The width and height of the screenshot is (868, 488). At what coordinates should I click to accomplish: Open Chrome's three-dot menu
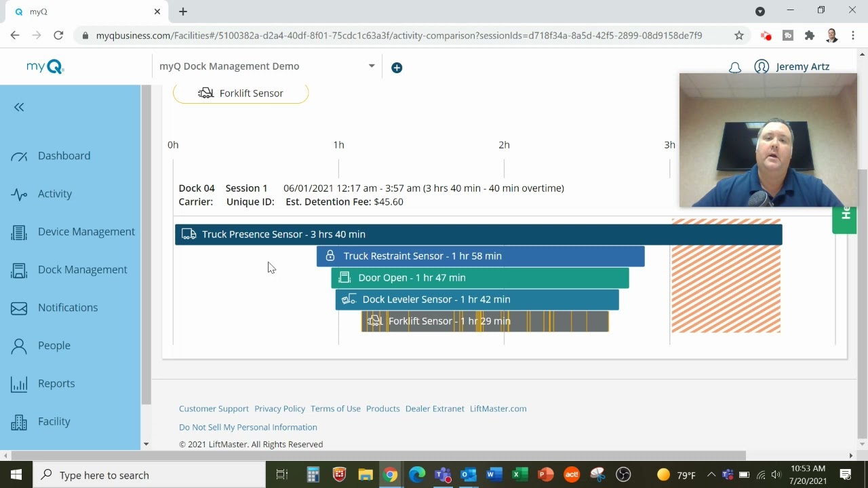pos(853,35)
